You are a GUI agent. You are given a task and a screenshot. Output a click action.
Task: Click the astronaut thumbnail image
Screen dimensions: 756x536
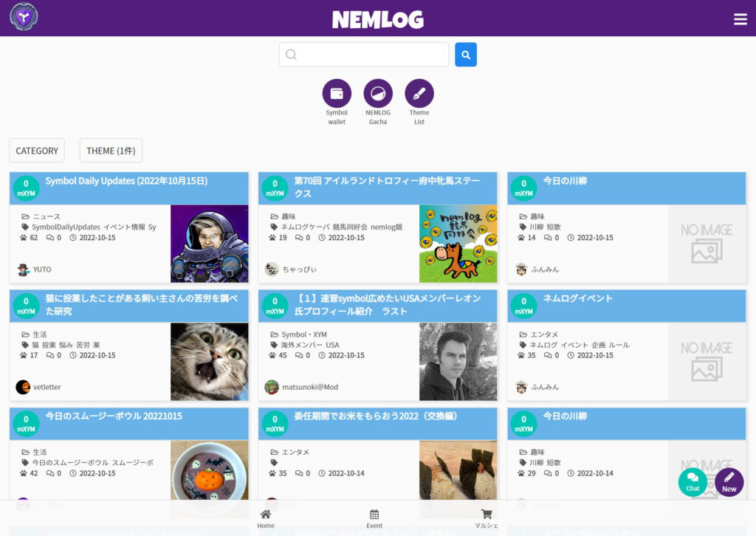tap(209, 244)
